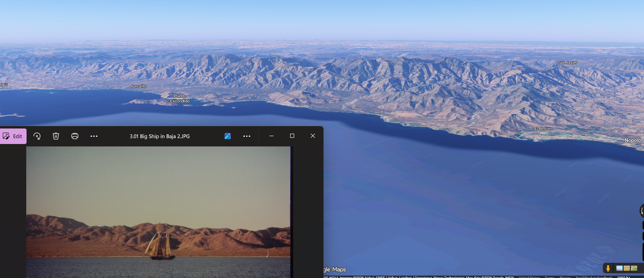Click the sailing ship photo in the Photos viewer
This screenshot has width=644, height=278.
point(158,212)
